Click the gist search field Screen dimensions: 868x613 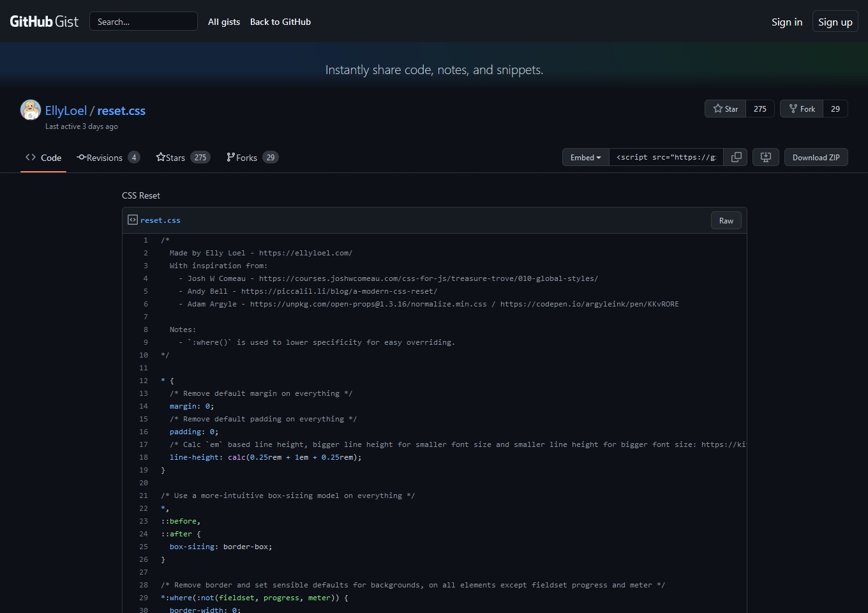pos(143,22)
